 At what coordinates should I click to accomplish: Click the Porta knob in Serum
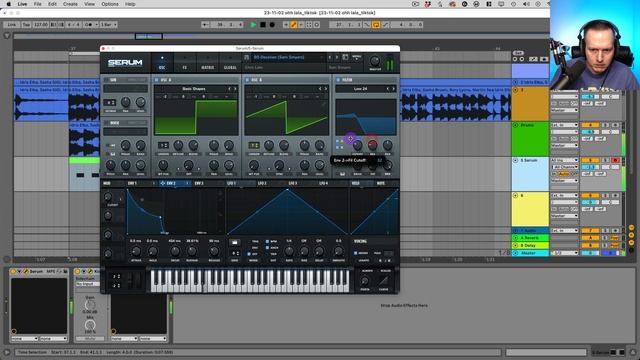364,280
